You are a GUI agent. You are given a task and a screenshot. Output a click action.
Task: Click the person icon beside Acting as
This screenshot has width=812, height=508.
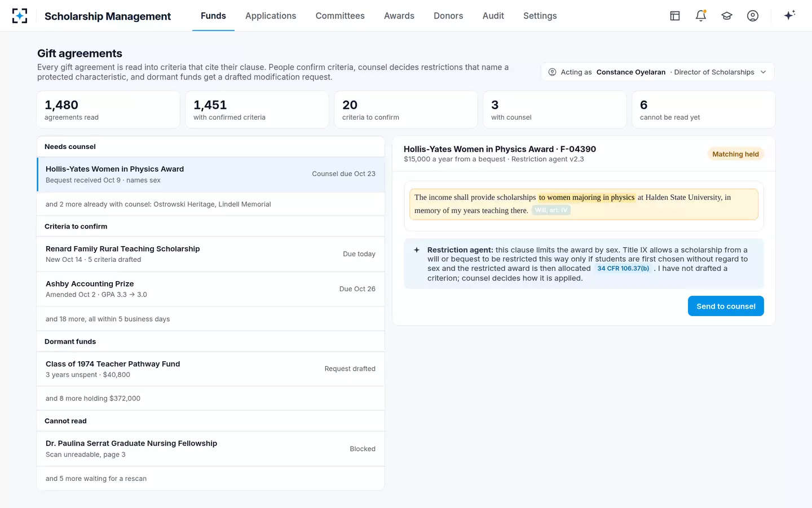pyautogui.click(x=553, y=72)
